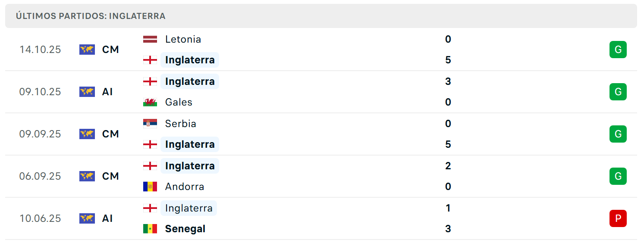Click the 09.09.25 match date
This screenshot has height=246, width=644.
(x=40, y=134)
